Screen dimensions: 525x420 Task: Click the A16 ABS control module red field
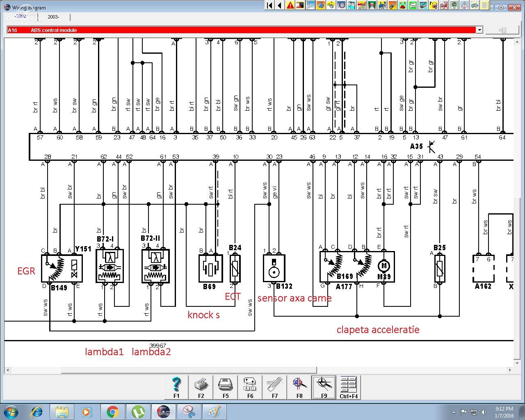click(x=241, y=30)
